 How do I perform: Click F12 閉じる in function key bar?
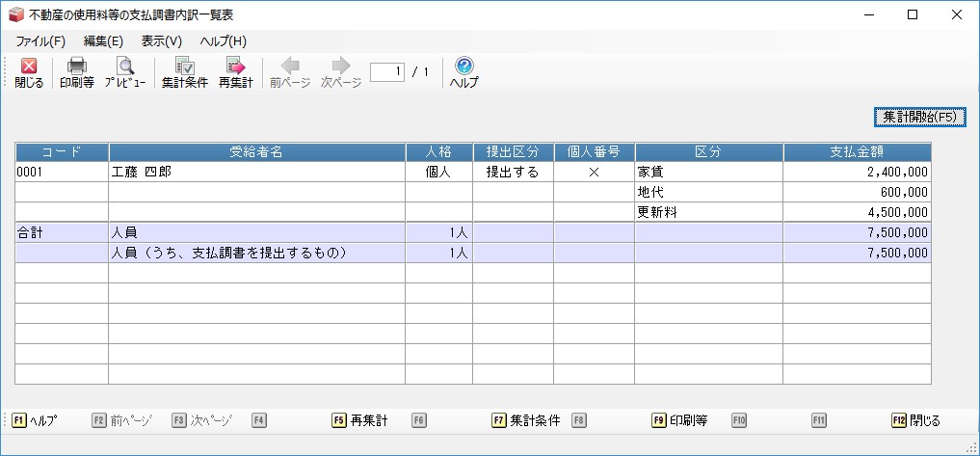tap(915, 420)
